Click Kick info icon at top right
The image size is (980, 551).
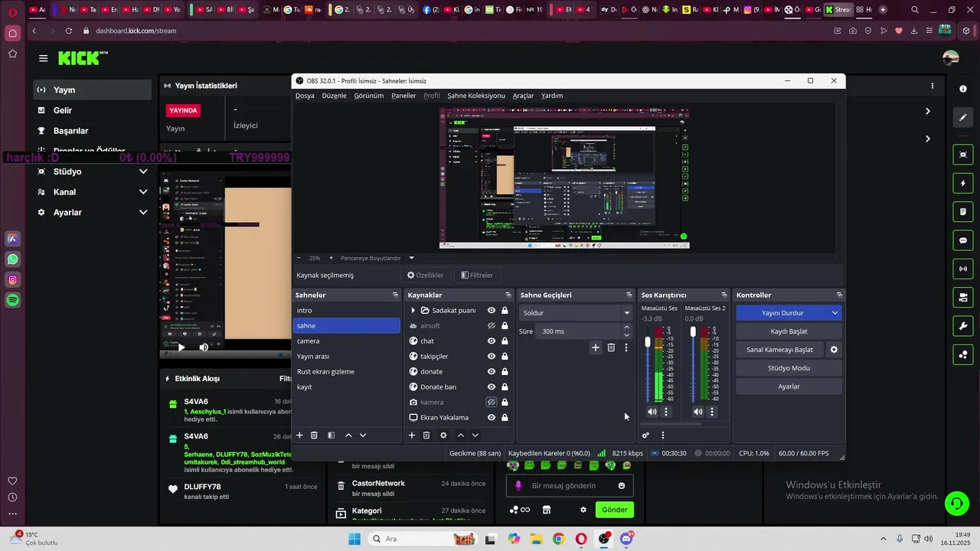963,89
